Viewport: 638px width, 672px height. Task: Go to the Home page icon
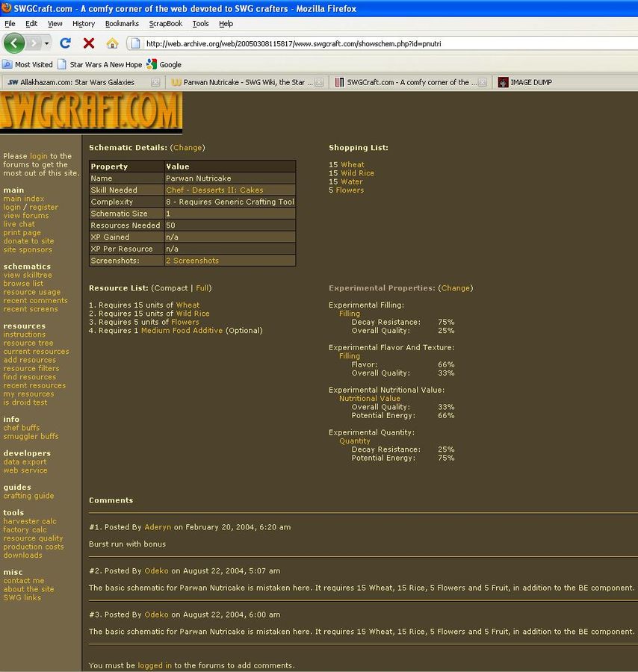tap(112, 43)
